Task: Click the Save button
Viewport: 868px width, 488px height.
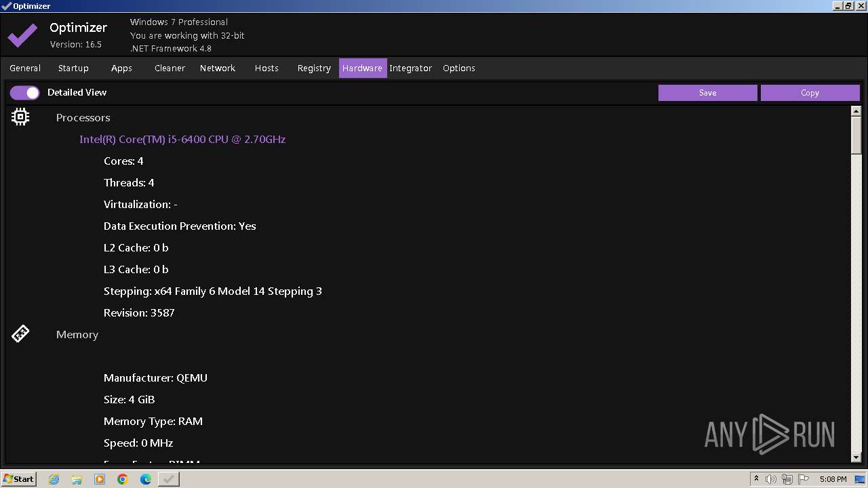Action: click(707, 93)
